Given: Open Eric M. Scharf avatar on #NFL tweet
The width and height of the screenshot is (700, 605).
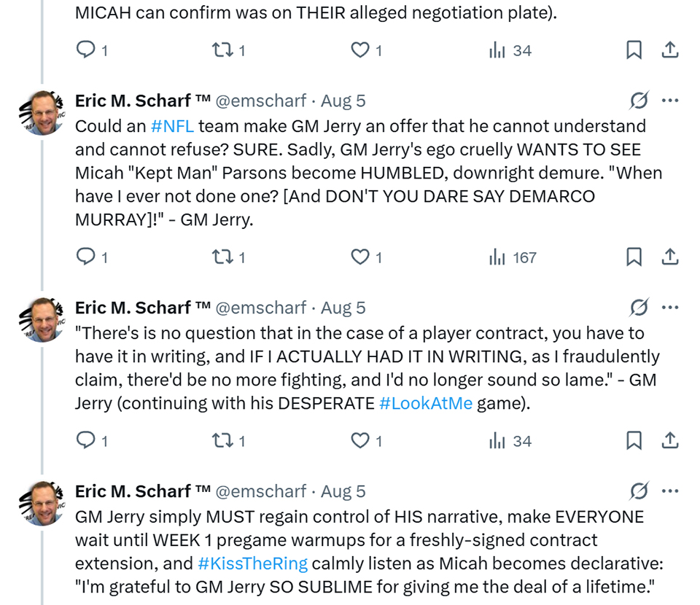Looking at the screenshot, I should pos(42,113).
